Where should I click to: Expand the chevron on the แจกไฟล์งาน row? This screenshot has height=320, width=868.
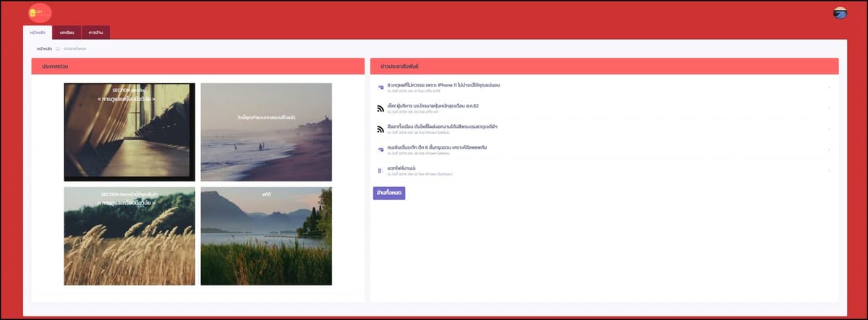click(x=829, y=170)
